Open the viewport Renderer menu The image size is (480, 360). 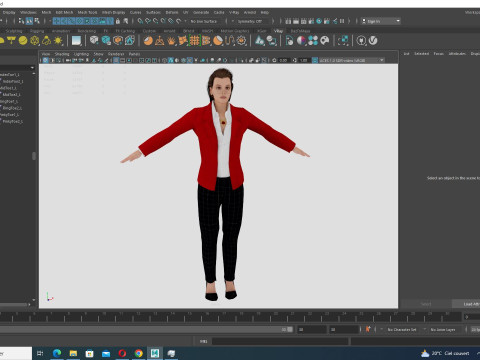click(x=116, y=54)
